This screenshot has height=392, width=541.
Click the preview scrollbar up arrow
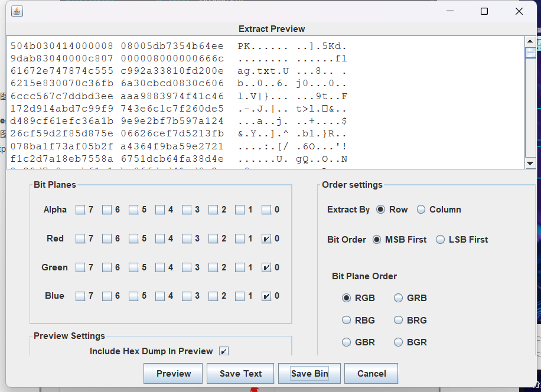[530, 41]
